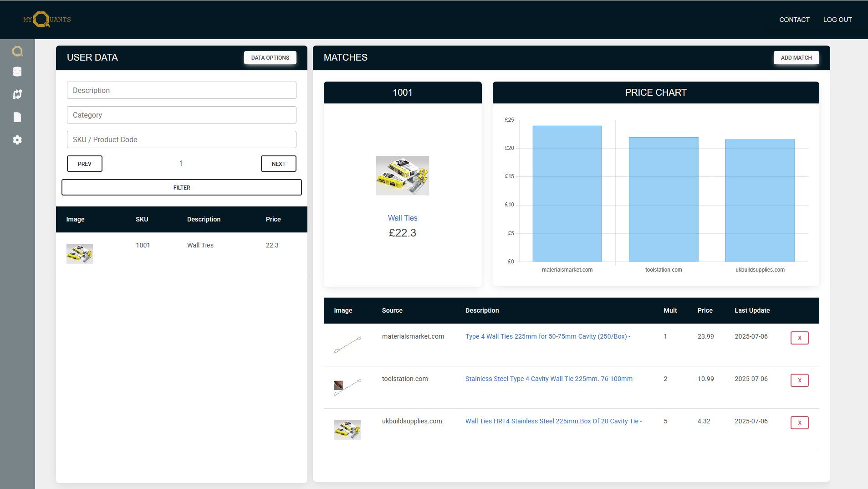Open the DATA OPTIONS menu
This screenshot has width=868, height=489.
[x=270, y=57]
